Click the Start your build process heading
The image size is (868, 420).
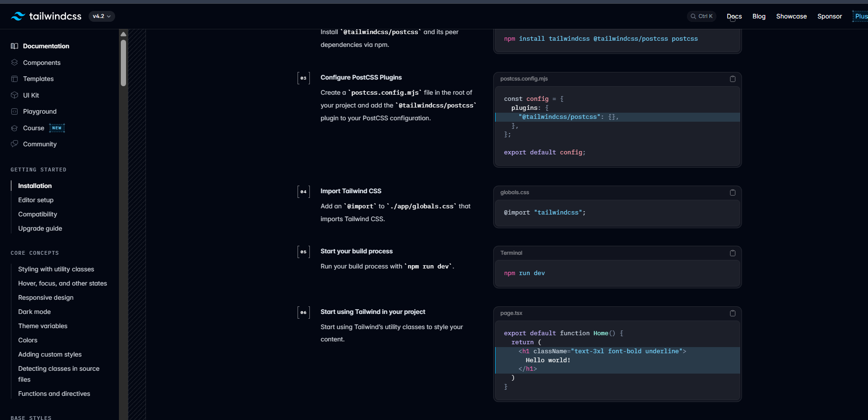click(356, 251)
